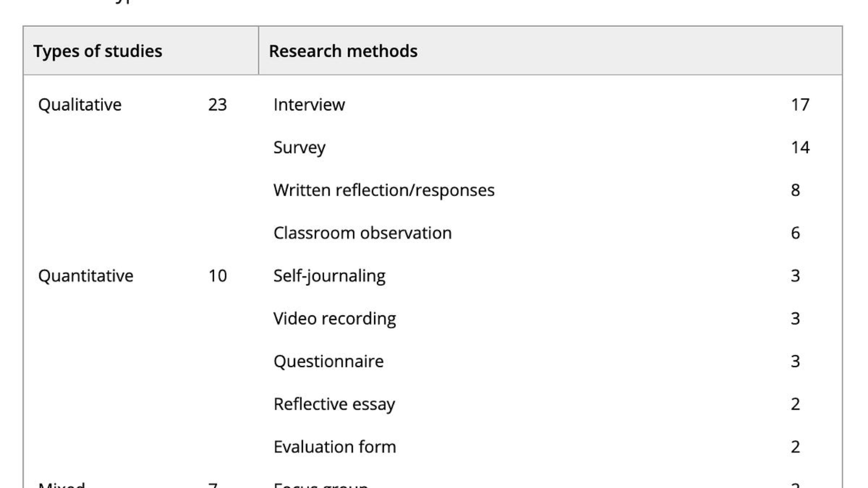Image resolution: width=868 pixels, height=488 pixels.
Task: Select the Qualitative study type cell
Action: [x=80, y=105]
